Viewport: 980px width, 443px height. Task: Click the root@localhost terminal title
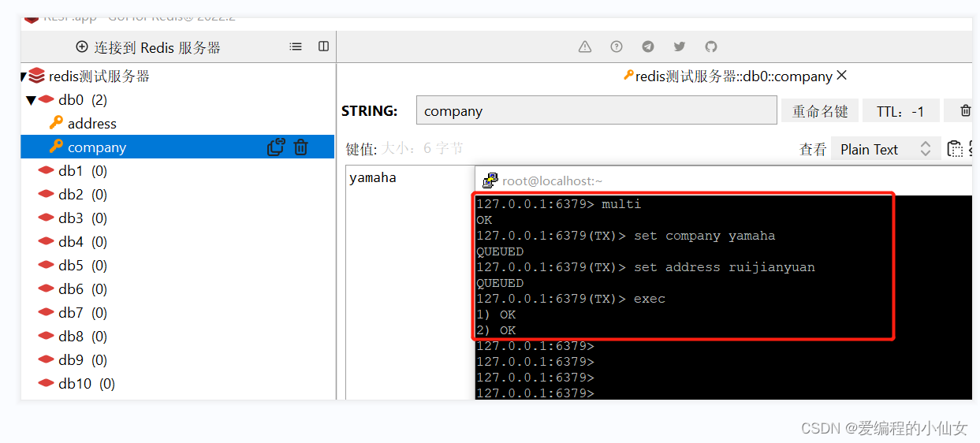tap(552, 181)
